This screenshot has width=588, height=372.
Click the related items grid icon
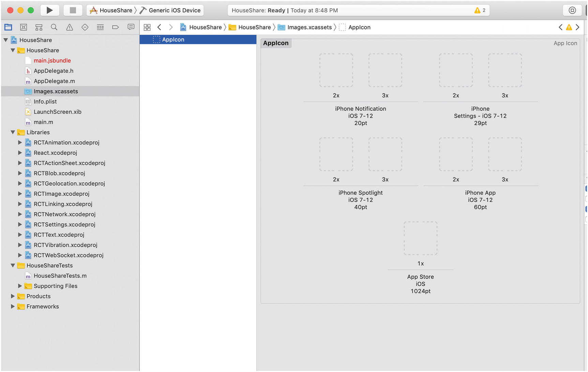click(147, 27)
